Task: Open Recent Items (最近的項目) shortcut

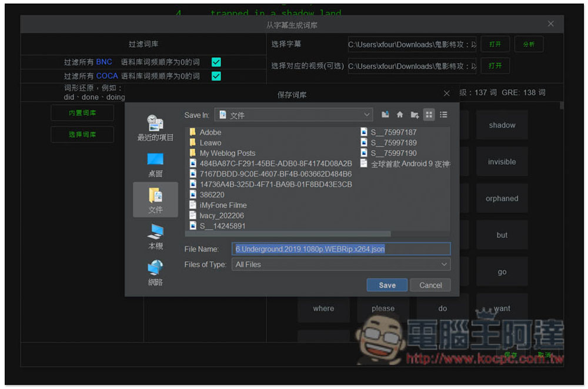Action: [155, 128]
